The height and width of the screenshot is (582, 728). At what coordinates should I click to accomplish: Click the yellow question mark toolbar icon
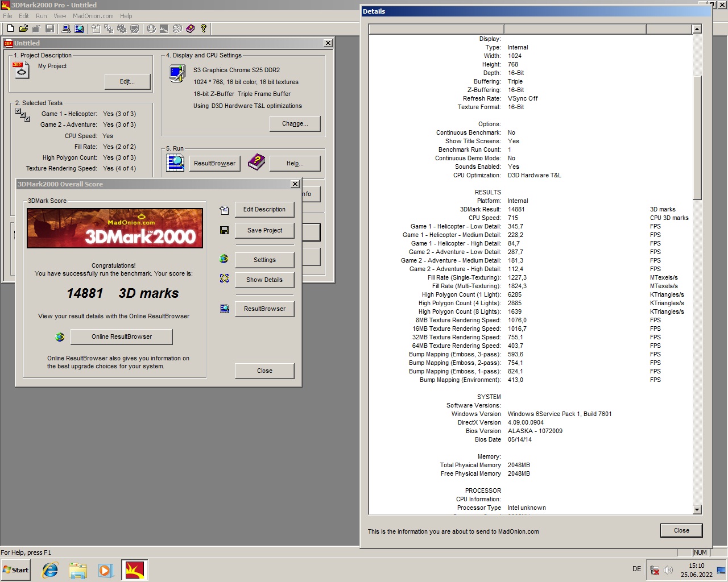[x=204, y=28]
